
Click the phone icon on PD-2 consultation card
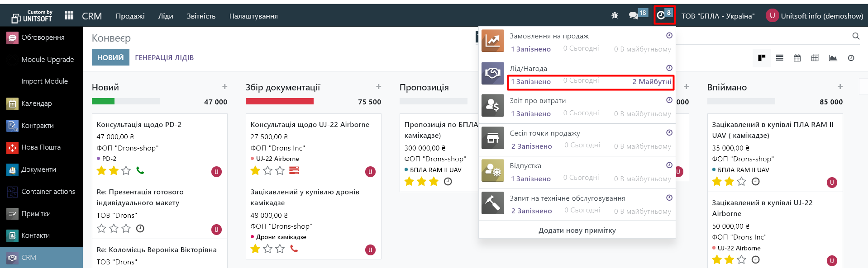pos(140,171)
